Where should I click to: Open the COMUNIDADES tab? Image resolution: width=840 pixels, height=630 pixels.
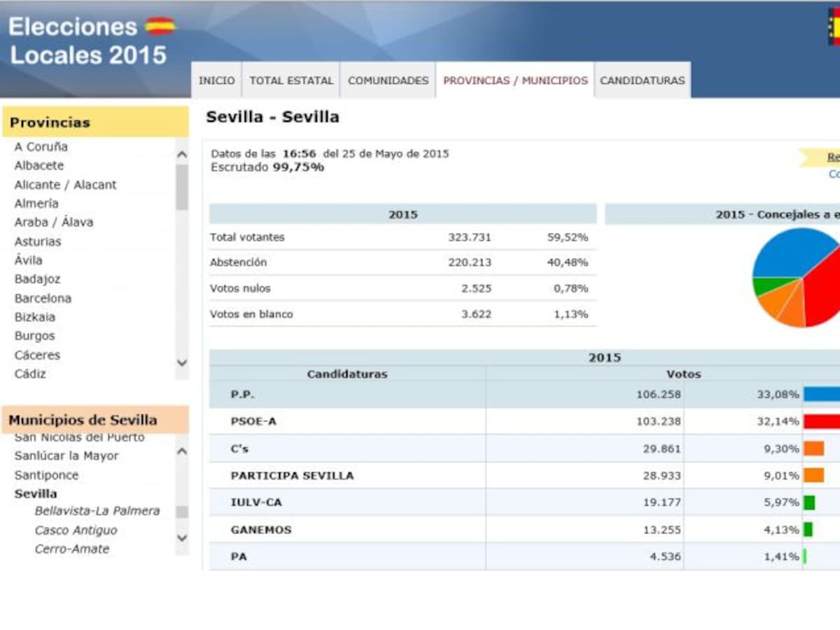click(x=388, y=80)
